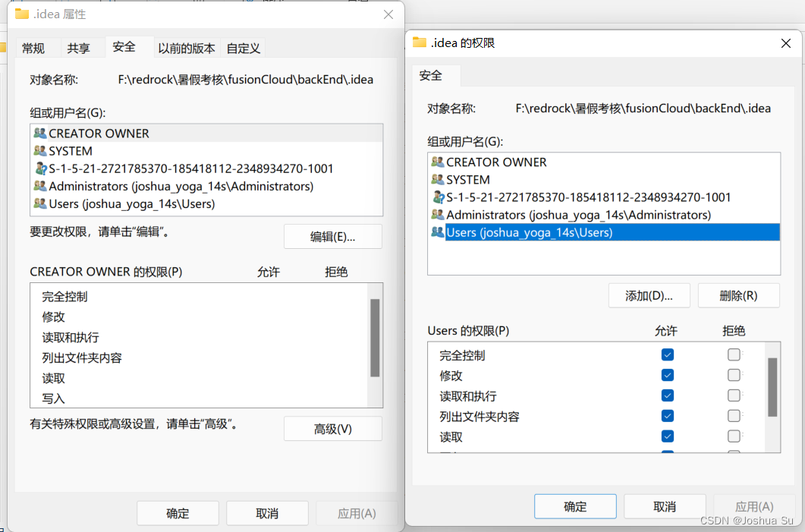Open the 以前的版本 tab
Viewport: 805px width, 532px height.
[x=187, y=47]
